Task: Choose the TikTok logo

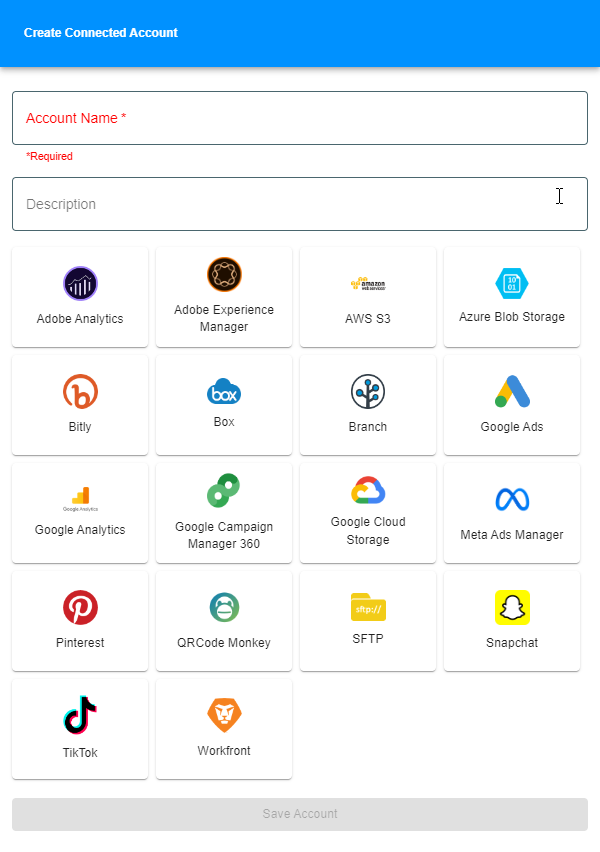Action: tap(80, 715)
